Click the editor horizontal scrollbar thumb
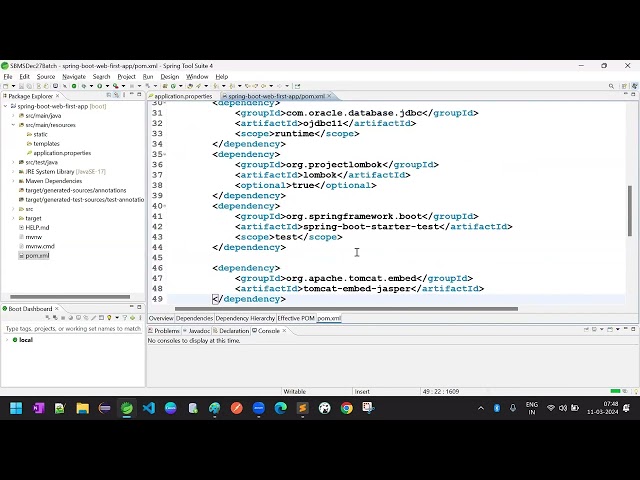 tap(346, 309)
